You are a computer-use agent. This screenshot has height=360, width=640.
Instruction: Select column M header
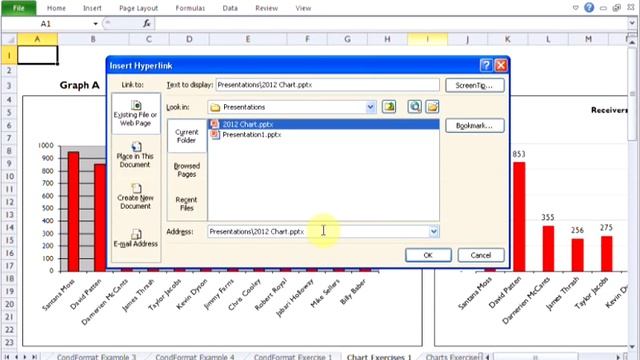tap(588, 39)
